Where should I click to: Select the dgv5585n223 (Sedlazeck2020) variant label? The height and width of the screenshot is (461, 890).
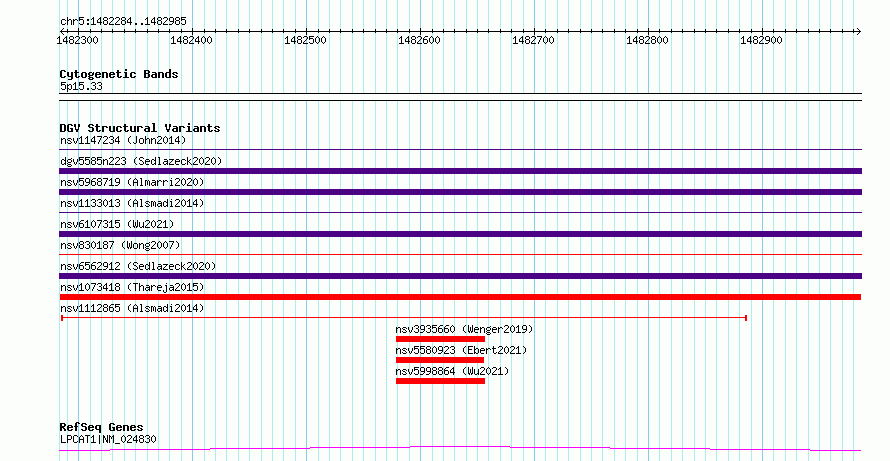[141, 161]
